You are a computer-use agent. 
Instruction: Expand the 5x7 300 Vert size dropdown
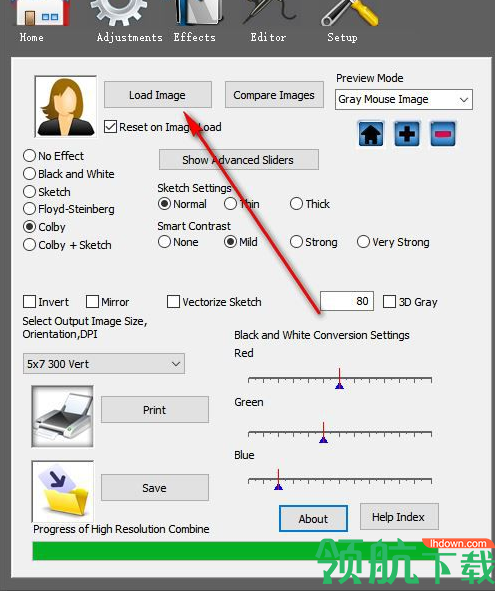[x=104, y=364]
